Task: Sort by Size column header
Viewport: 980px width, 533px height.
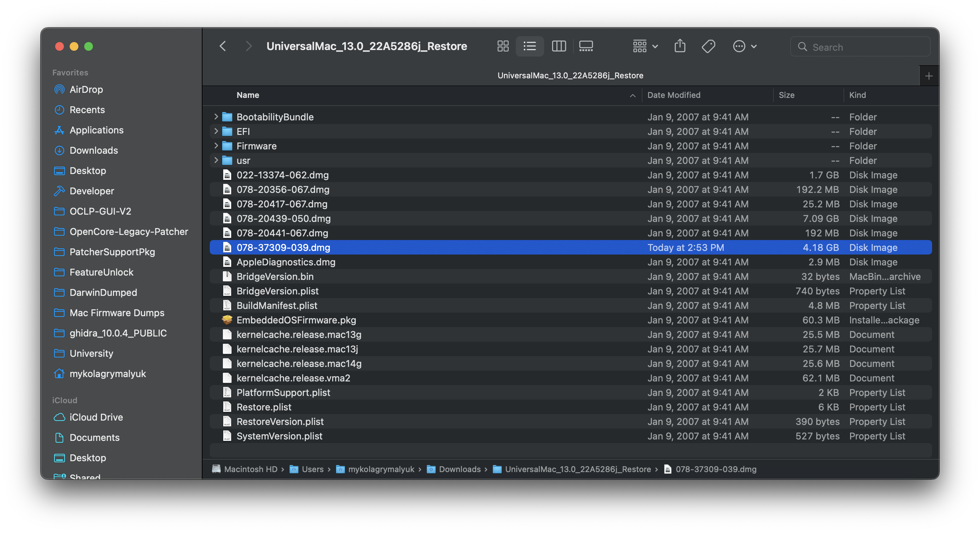Action: click(786, 95)
